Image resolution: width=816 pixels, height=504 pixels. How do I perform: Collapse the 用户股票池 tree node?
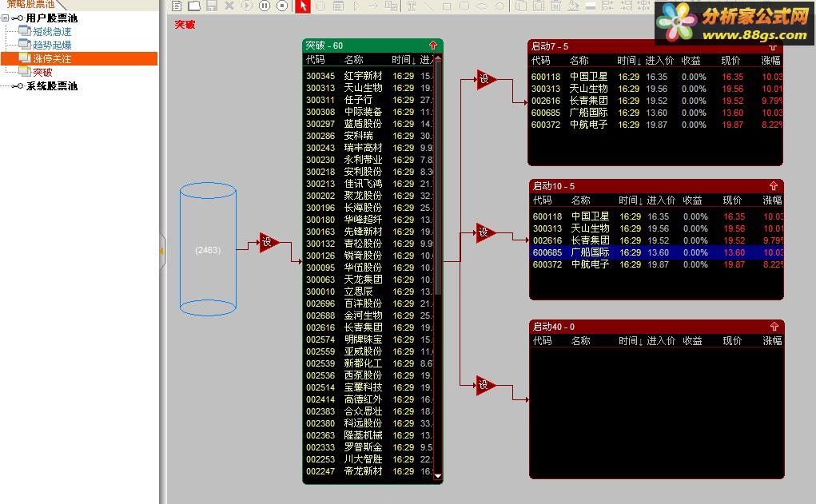point(6,18)
